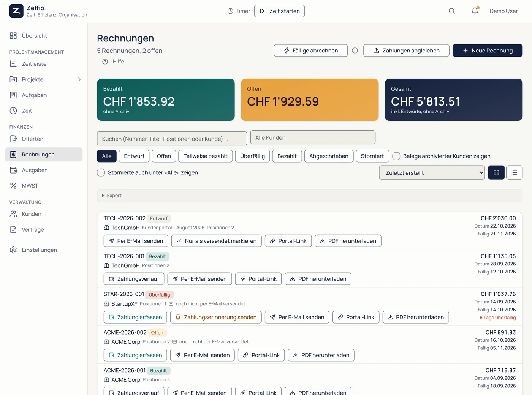Start timer with Zeit starten
This screenshot has width=532, height=395.
coord(279,11)
